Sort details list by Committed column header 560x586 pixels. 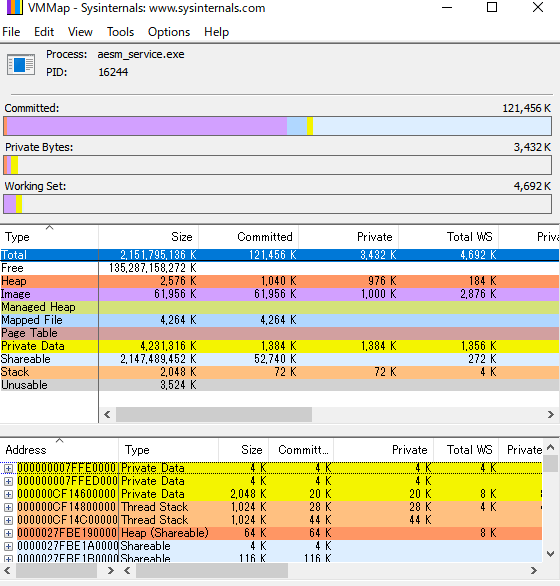[x=301, y=450]
